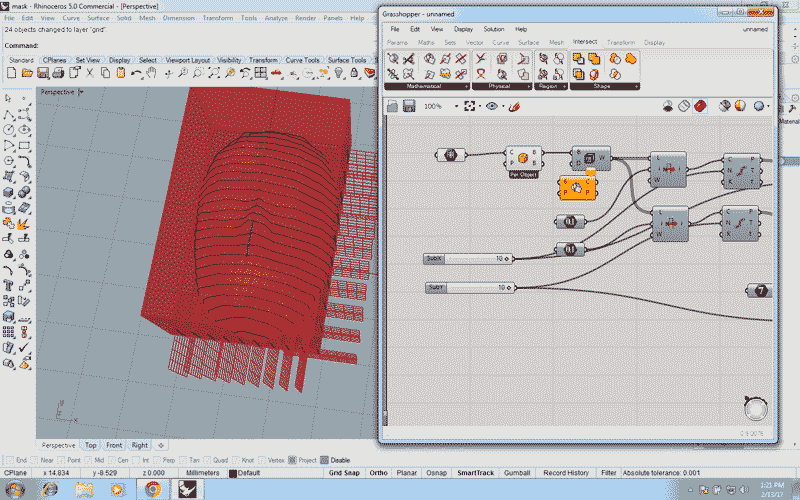800x500 pixels.
Task: Toggle the SmartTrack button in status bar
Action: coord(476,473)
